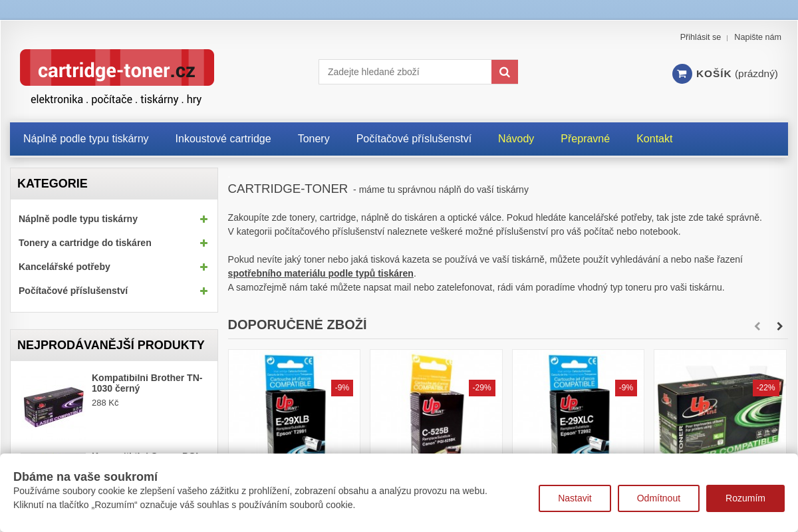
Task: Expand Počítačové příslušenství sidebar category
Action: pos(203,291)
